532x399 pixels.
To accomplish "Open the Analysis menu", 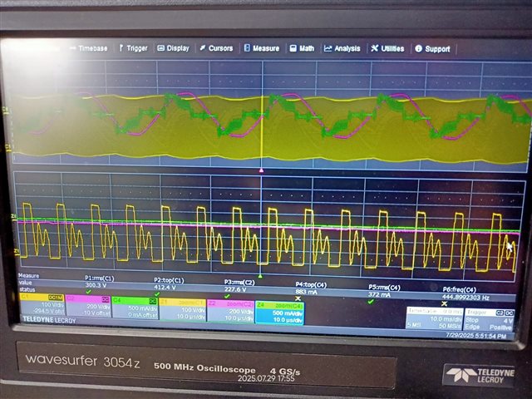I will click(x=342, y=48).
